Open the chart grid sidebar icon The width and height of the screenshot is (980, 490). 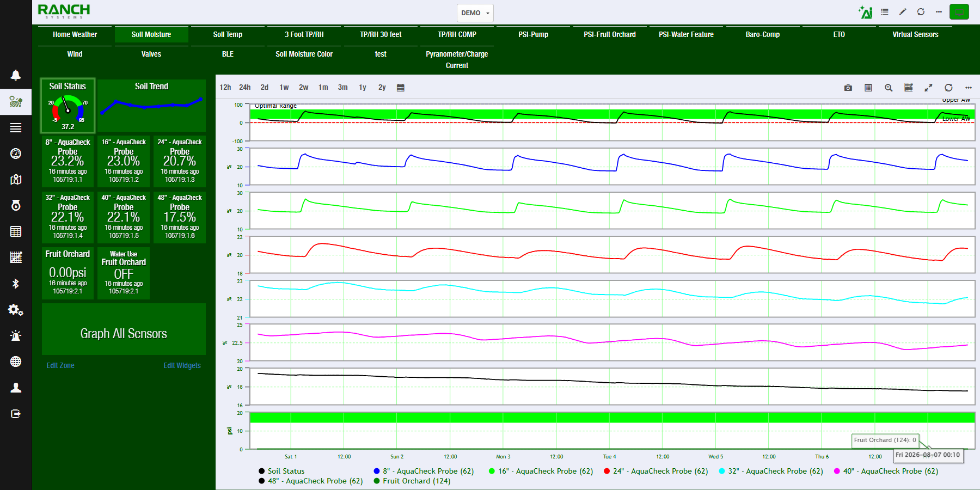16,258
